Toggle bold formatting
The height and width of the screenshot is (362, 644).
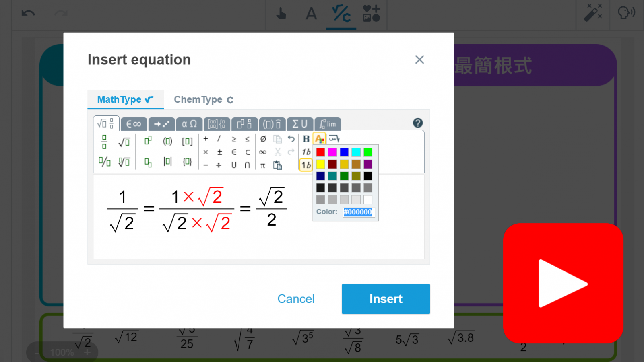pyautogui.click(x=306, y=139)
